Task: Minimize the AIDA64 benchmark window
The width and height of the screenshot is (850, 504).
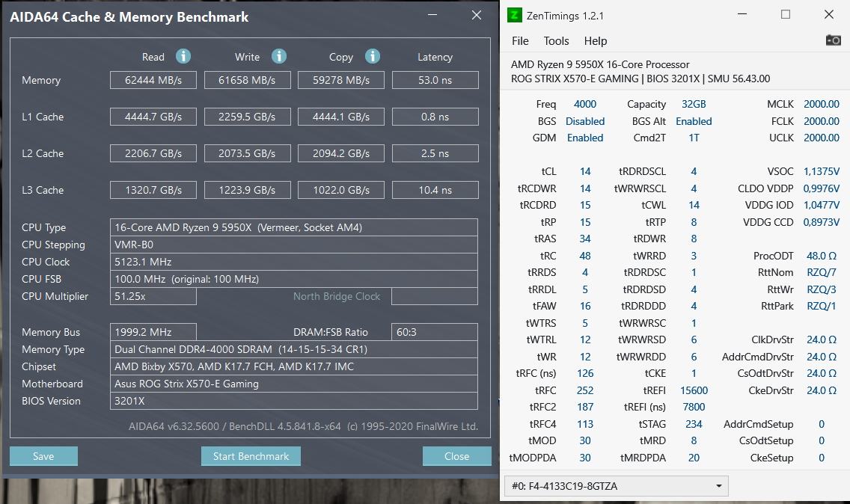Action: pyautogui.click(x=432, y=15)
